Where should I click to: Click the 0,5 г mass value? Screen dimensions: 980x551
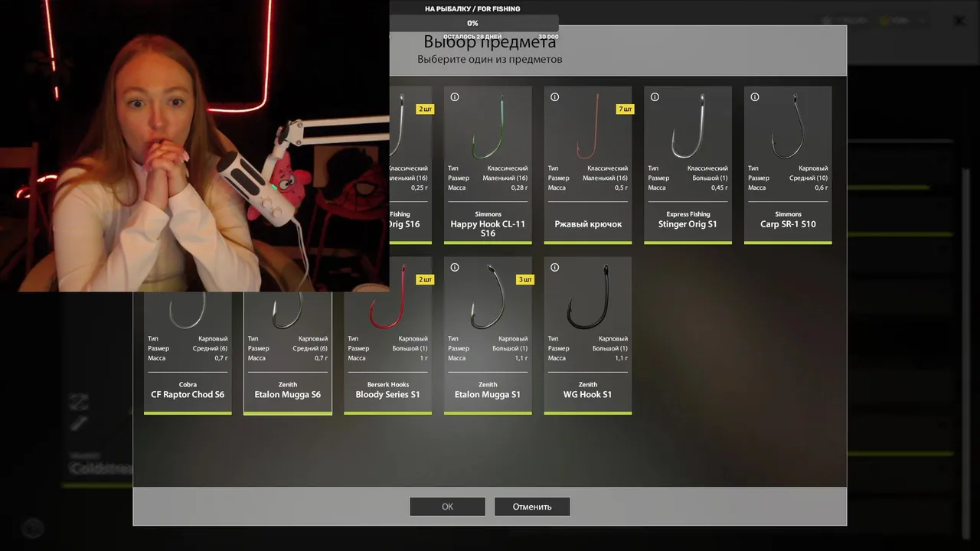(621, 188)
